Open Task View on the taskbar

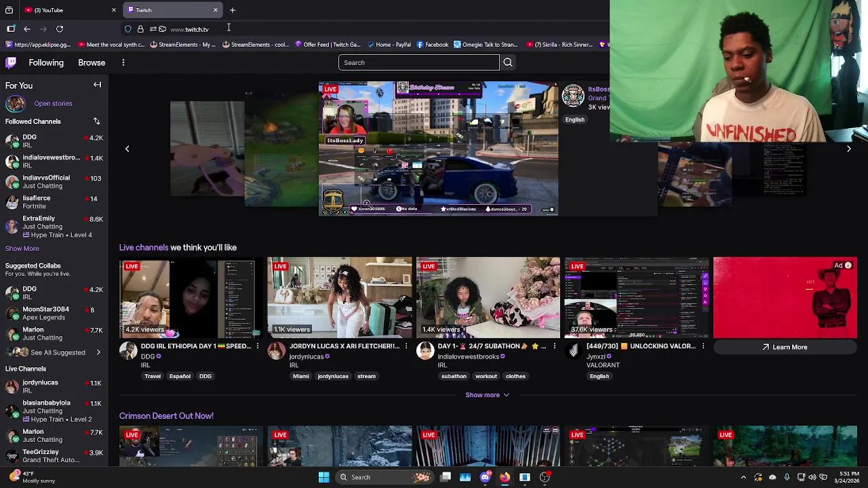coord(446,477)
